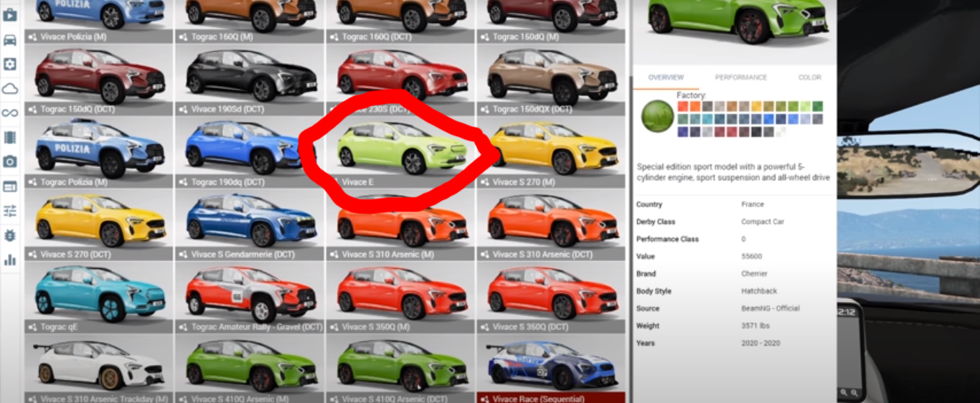980x403 pixels.
Task: Select the dark red Tograc 150dQ (M)
Action: [x=550, y=22]
